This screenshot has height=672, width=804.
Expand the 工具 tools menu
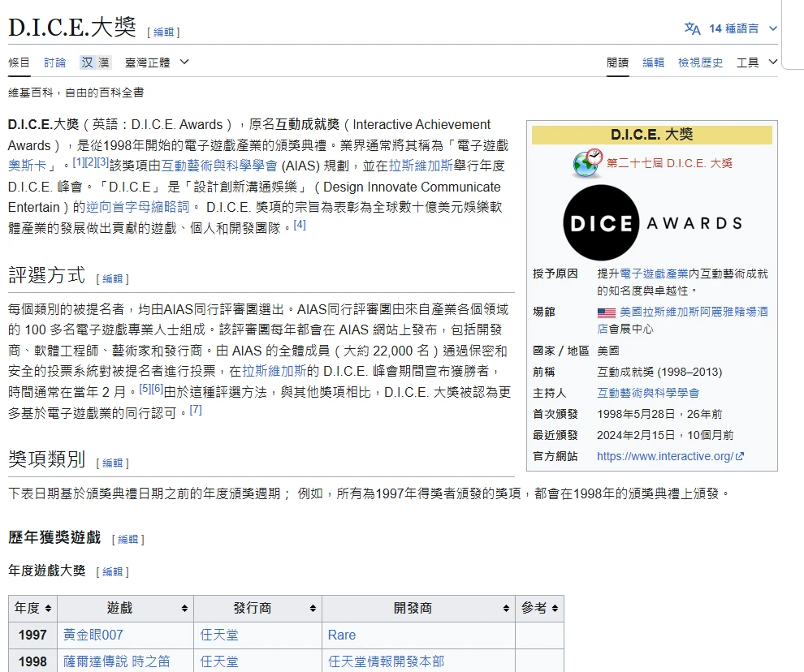point(757,62)
